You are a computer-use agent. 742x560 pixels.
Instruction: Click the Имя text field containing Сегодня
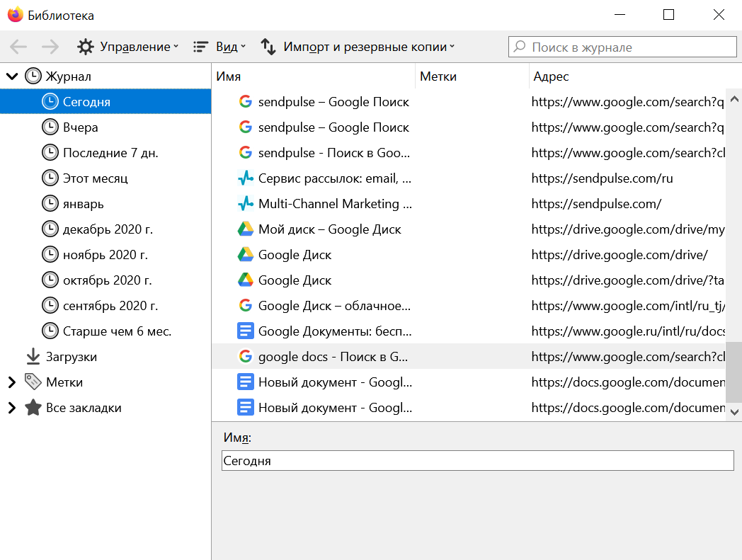point(477,461)
